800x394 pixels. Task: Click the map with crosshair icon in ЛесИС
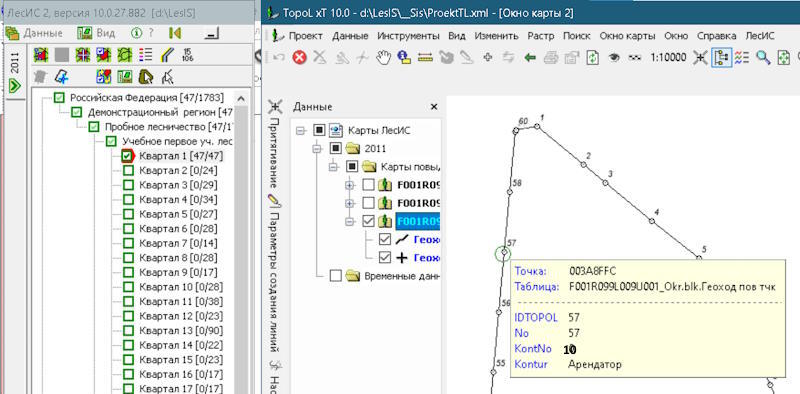click(x=82, y=54)
